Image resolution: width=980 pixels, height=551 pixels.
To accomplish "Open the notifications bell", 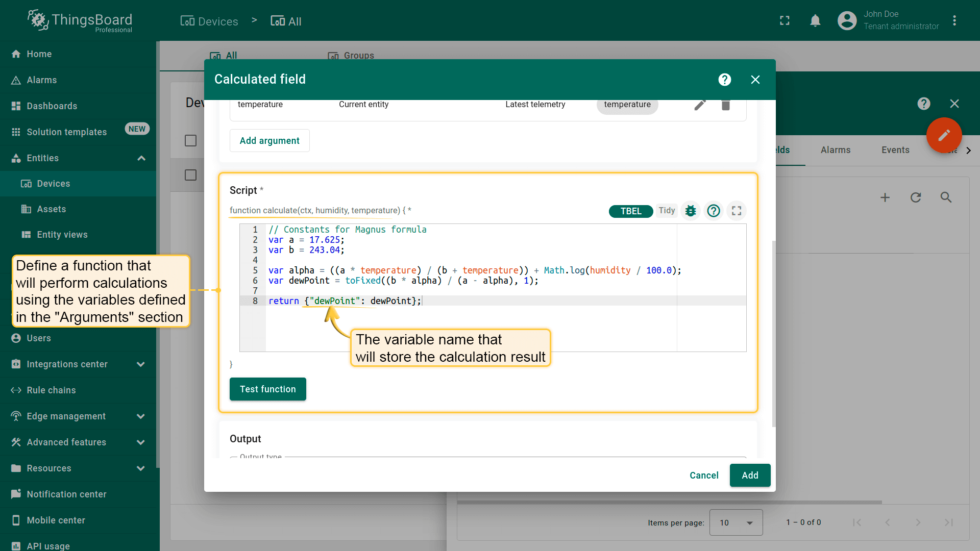I will click(815, 21).
